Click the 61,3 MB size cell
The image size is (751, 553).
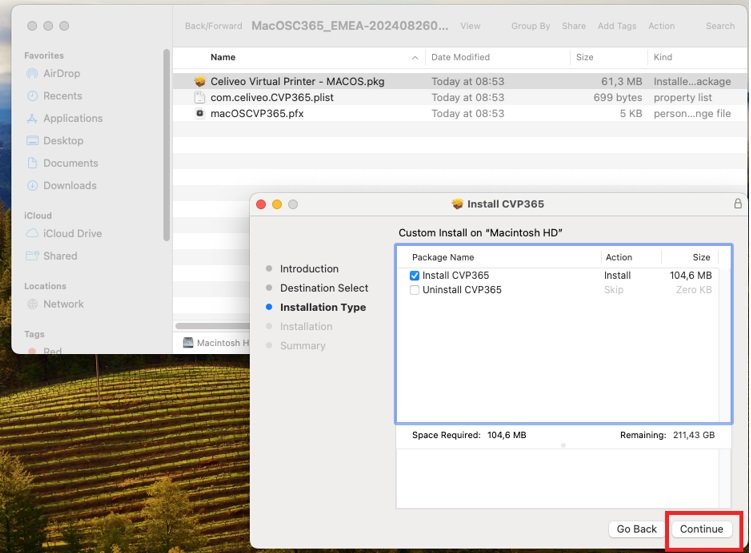tap(621, 81)
